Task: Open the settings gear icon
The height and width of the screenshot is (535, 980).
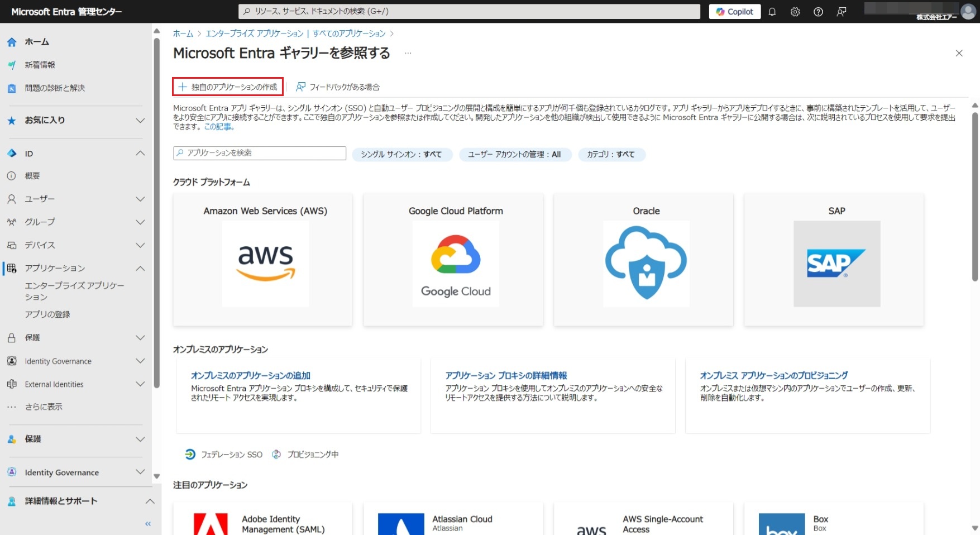Action: click(x=795, y=12)
